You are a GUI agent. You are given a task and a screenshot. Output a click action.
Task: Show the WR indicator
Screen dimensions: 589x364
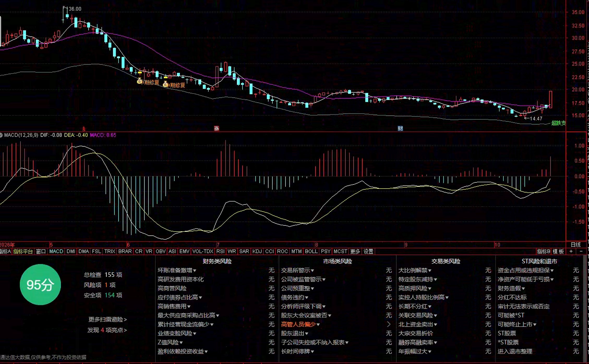(x=232, y=251)
